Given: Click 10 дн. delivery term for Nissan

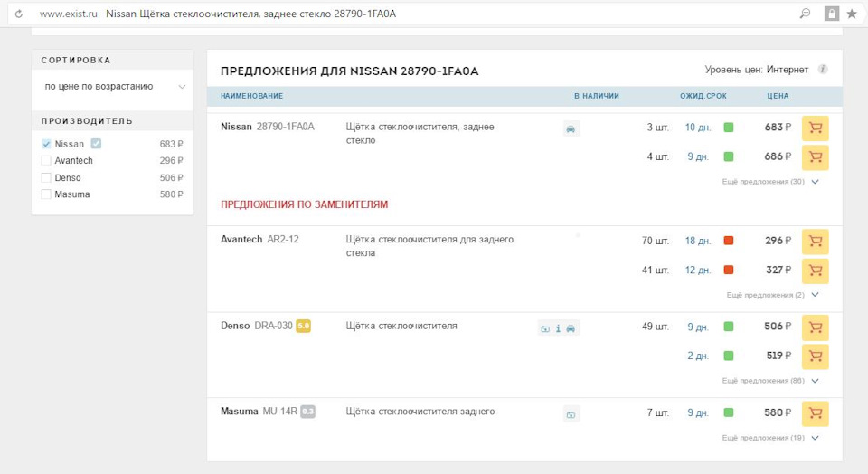Looking at the screenshot, I should pos(697,128).
